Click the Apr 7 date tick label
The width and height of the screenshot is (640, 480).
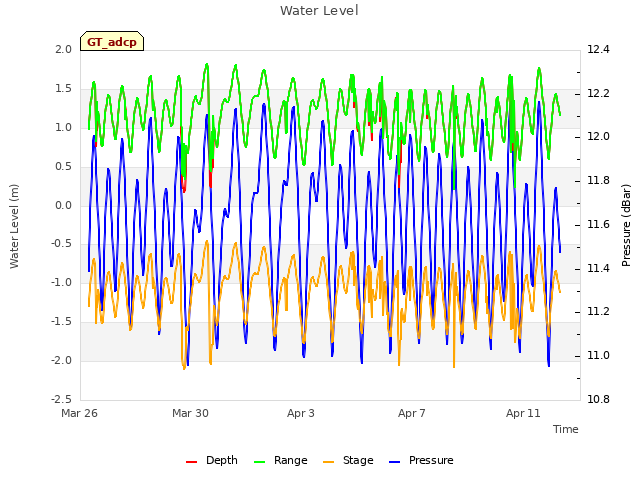pyautogui.click(x=412, y=413)
